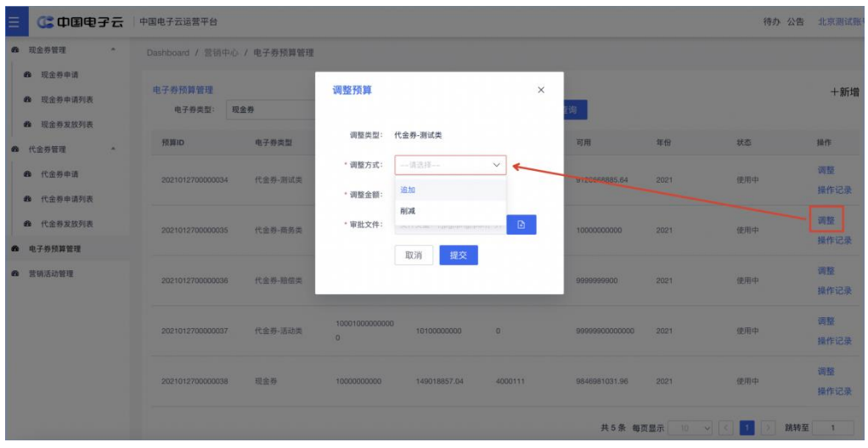Click the 审批文件 file input field
Screen dimensions: 868x448
click(x=451, y=224)
